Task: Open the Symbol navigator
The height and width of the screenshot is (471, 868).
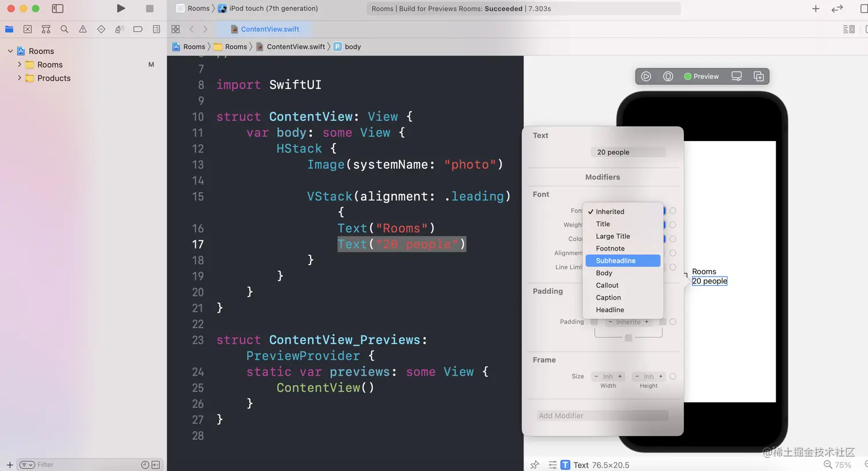Action: pos(46,29)
